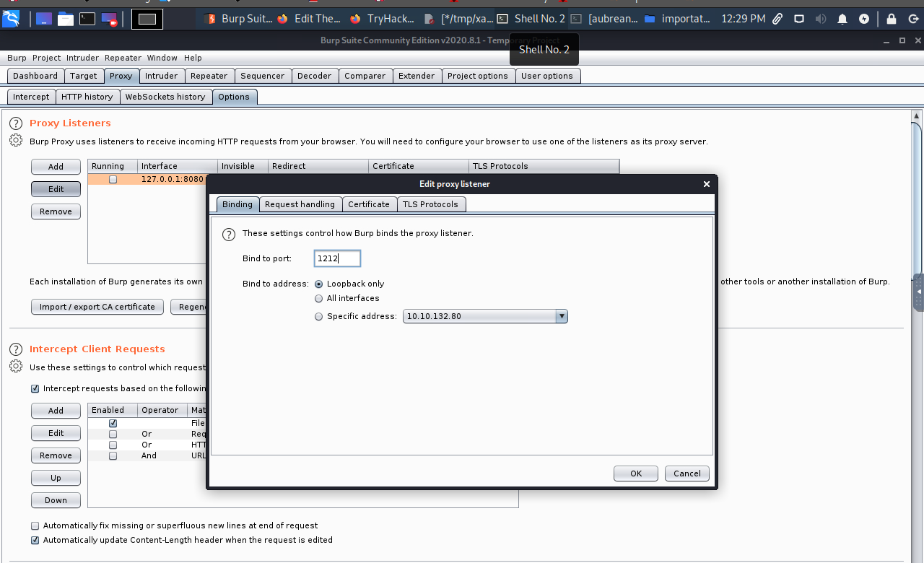Open the Window menu

(162, 58)
